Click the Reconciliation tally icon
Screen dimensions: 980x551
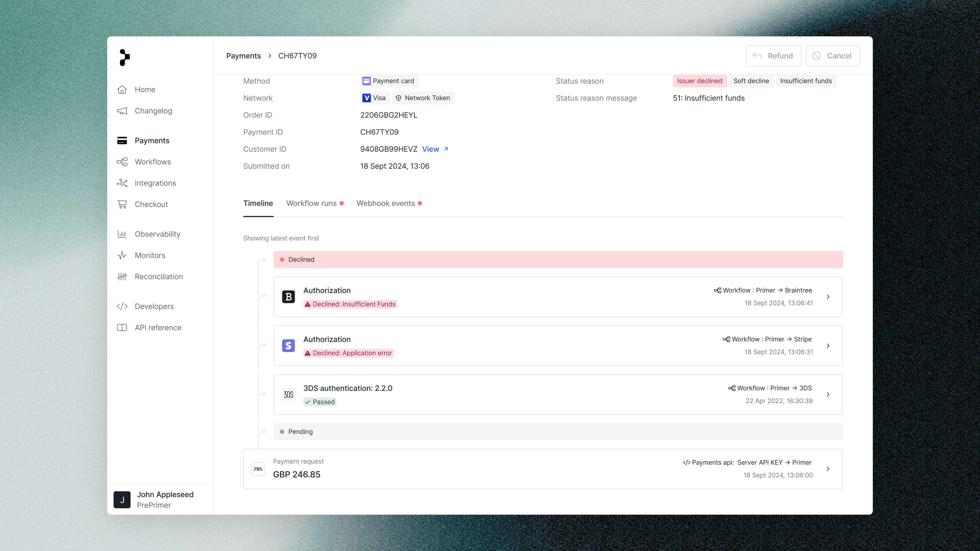pos(122,277)
